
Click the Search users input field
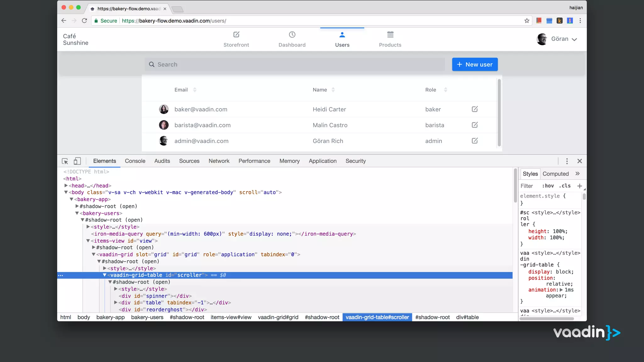pyautogui.click(x=296, y=64)
